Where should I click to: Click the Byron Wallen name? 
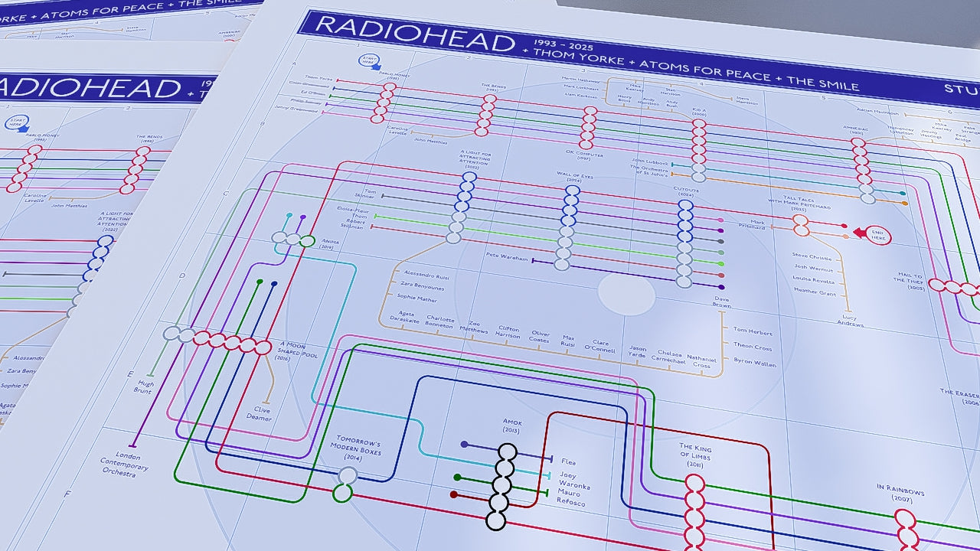point(755,363)
